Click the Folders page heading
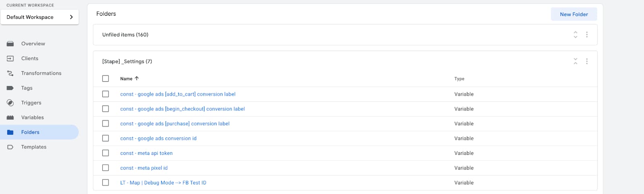The width and height of the screenshot is (644, 194). tap(106, 14)
